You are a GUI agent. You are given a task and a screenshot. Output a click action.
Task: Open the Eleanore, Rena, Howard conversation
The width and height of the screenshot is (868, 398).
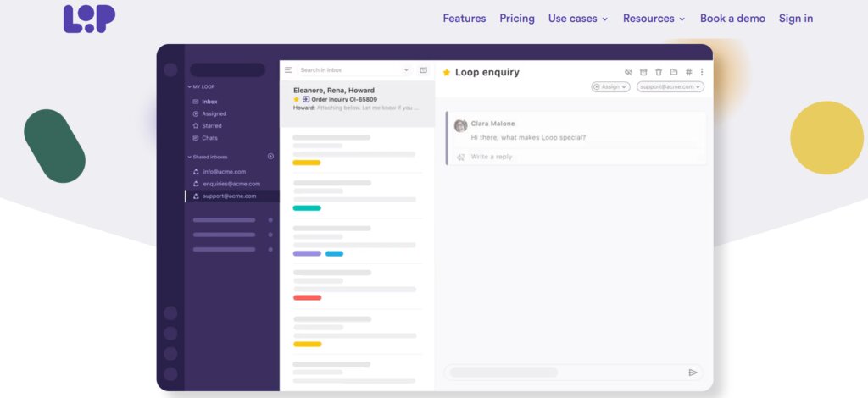(357, 104)
